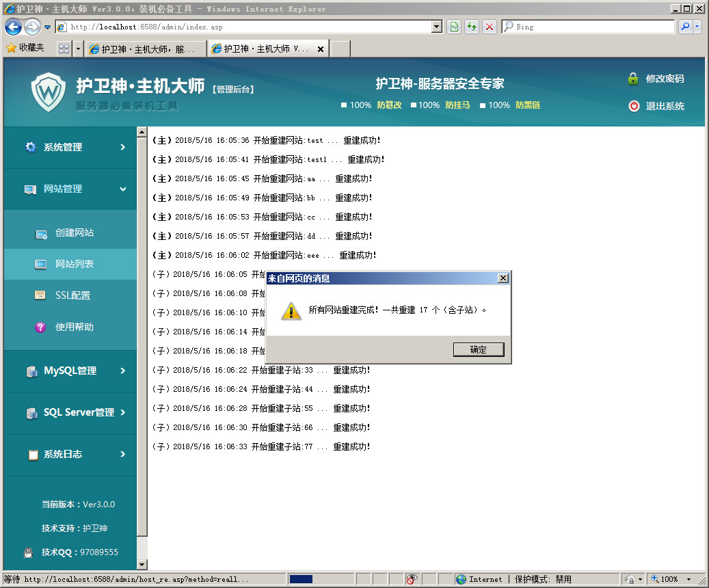
Task: Click the 修改密码 link
Action: coord(665,79)
